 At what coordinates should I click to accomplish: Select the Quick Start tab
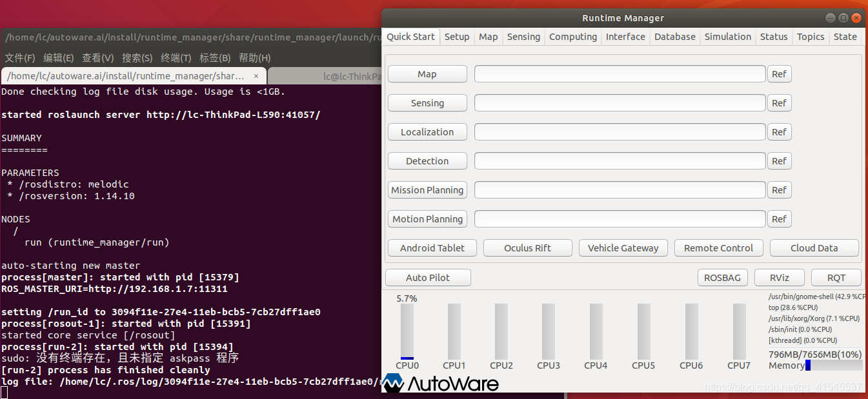(x=410, y=37)
